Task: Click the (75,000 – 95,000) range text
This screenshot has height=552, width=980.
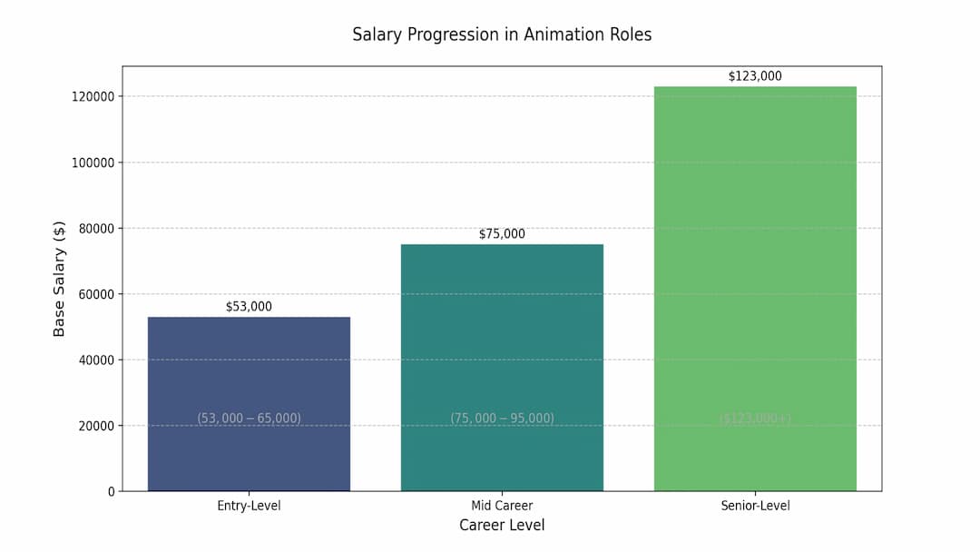Action: (502, 419)
